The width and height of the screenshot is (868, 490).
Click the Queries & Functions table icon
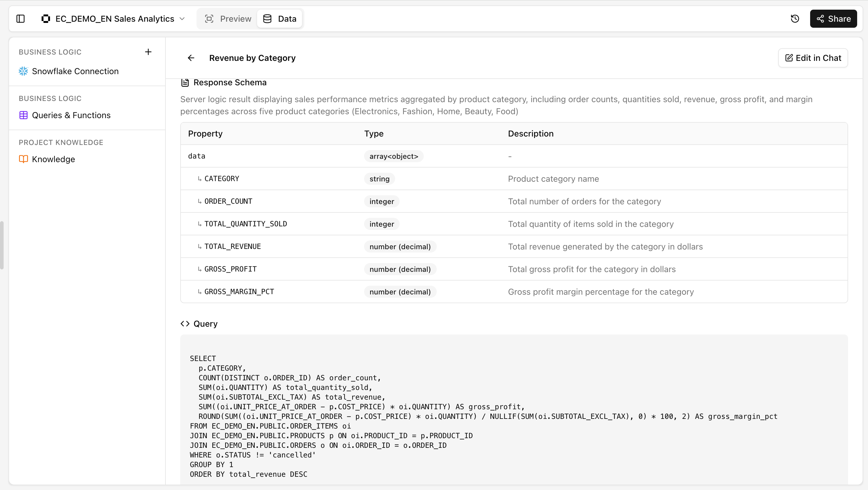[x=23, y=115]
